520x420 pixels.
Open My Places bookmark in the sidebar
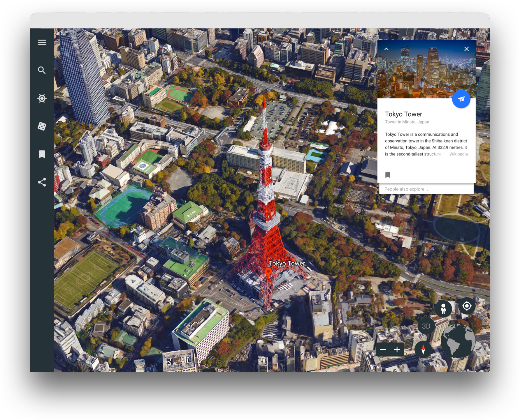tap(42, 154)
